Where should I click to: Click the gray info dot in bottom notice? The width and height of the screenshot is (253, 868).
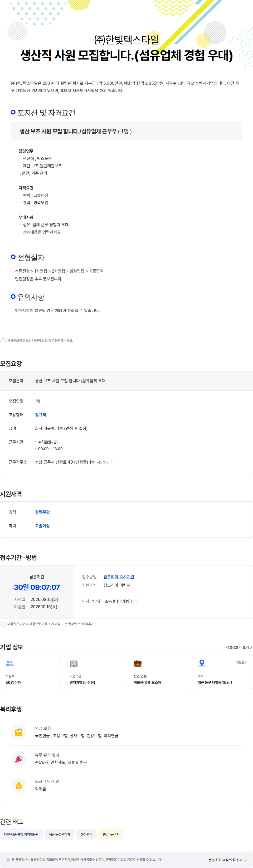tap(8, 860)
